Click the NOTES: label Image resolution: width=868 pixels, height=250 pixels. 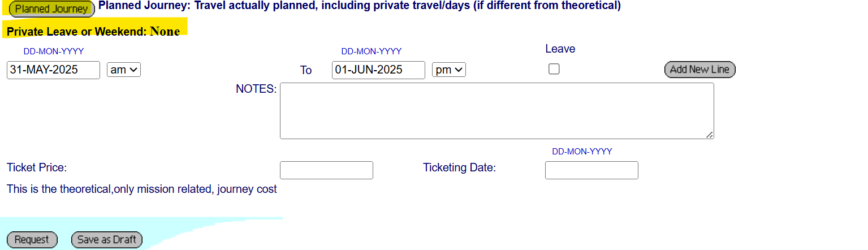coord(256,89)
